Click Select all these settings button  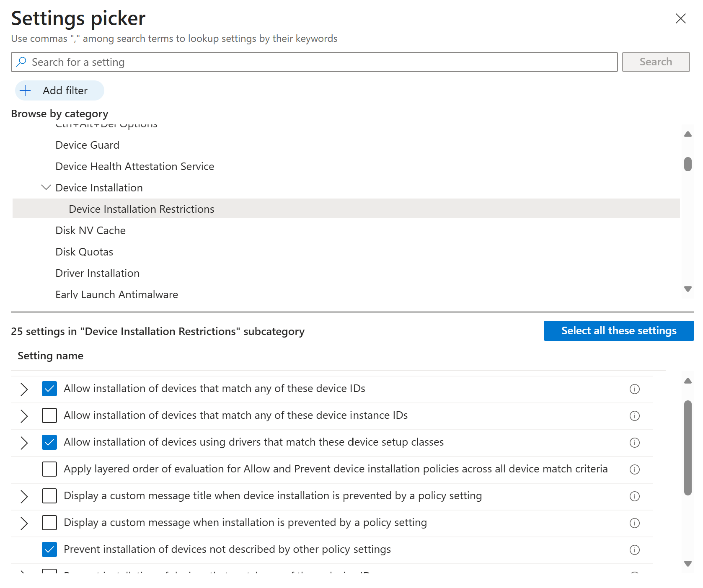618,331
